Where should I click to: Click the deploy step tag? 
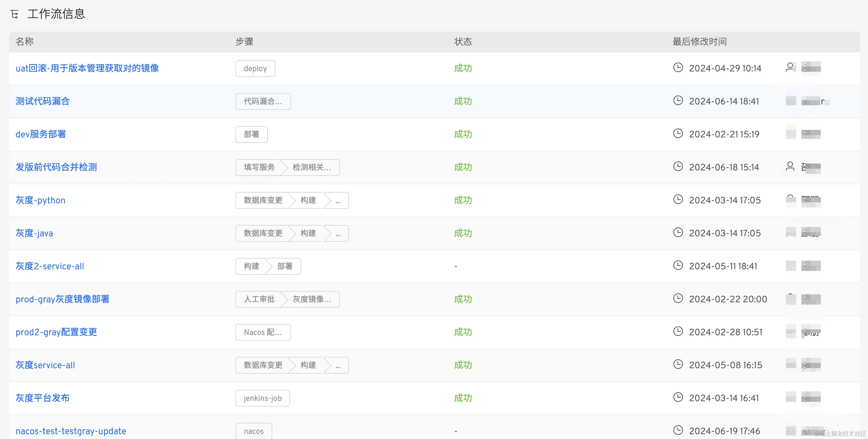(255, 69)
